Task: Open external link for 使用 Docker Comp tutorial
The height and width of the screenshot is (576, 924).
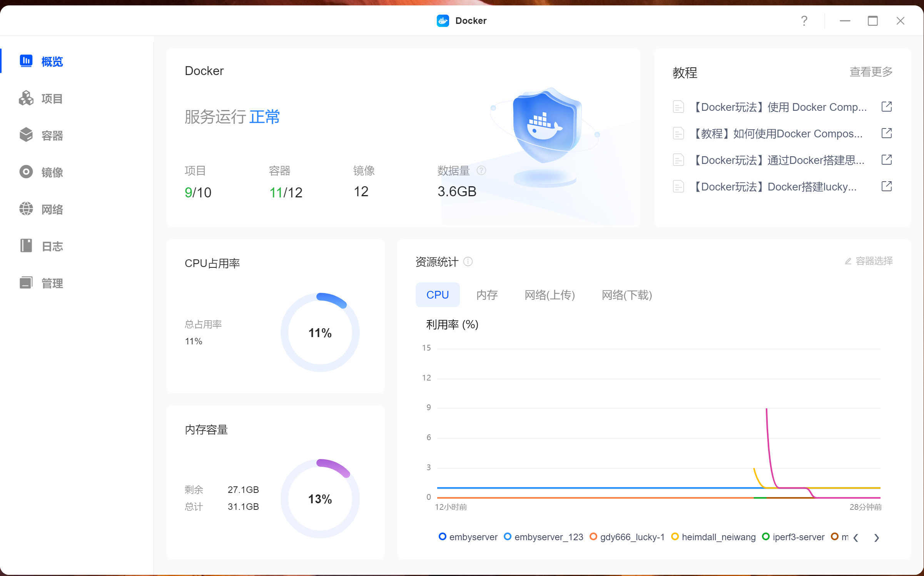Action: (x=886, y=107)
